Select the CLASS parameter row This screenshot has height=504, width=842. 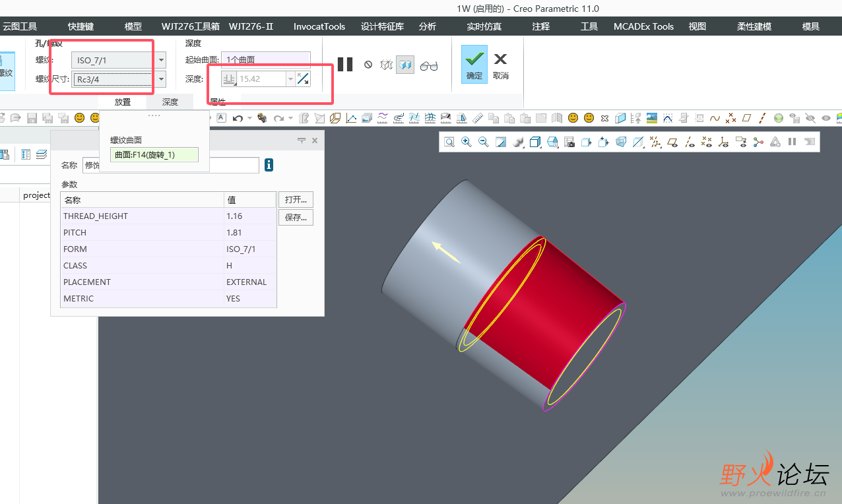[168, 266]
